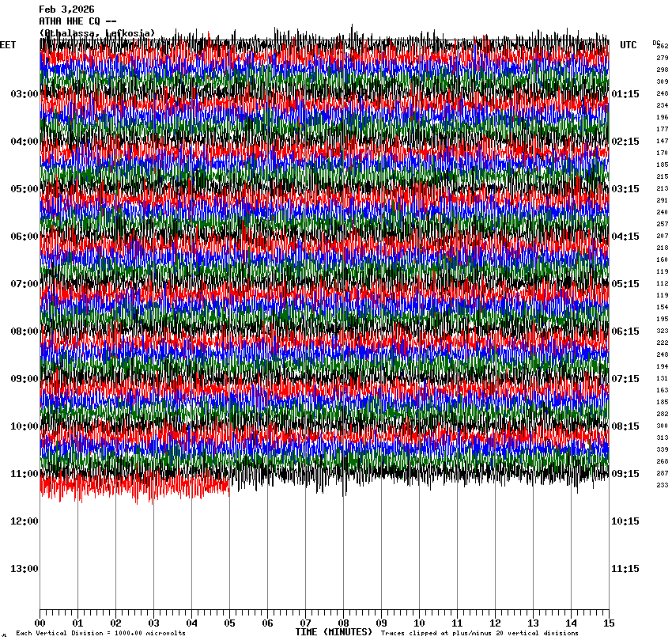Select the 07:00 EET row label

tap(24, 284)
